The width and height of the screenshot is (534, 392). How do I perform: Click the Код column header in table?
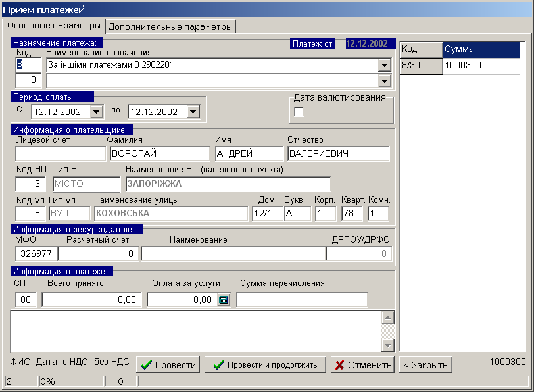click(422, 50)
